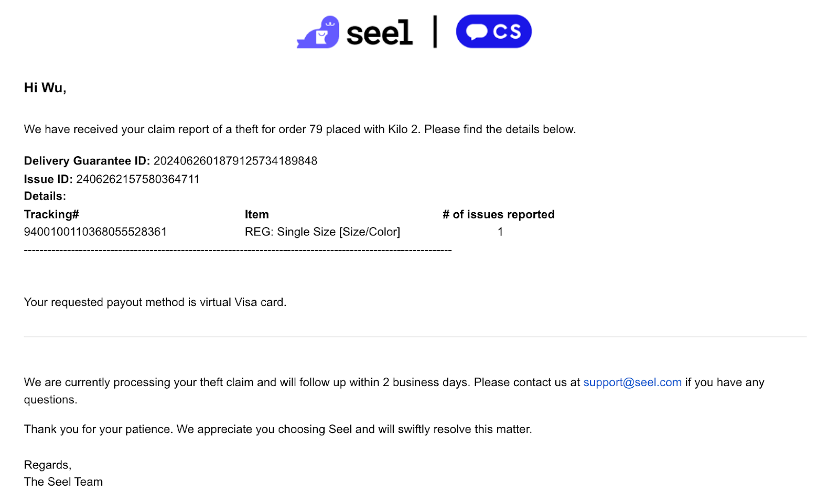Click the Item column header
The width and height of the screenshot is (839, 504).
click(257, 214)
